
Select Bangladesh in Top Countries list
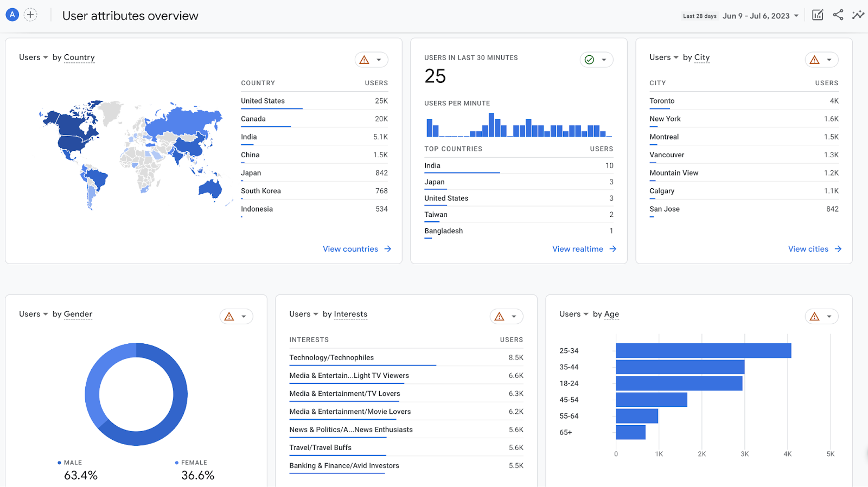point(519,231)
